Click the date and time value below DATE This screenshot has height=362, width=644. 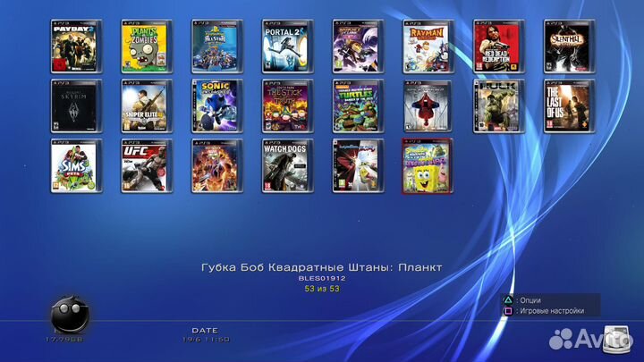pos(207,340)
